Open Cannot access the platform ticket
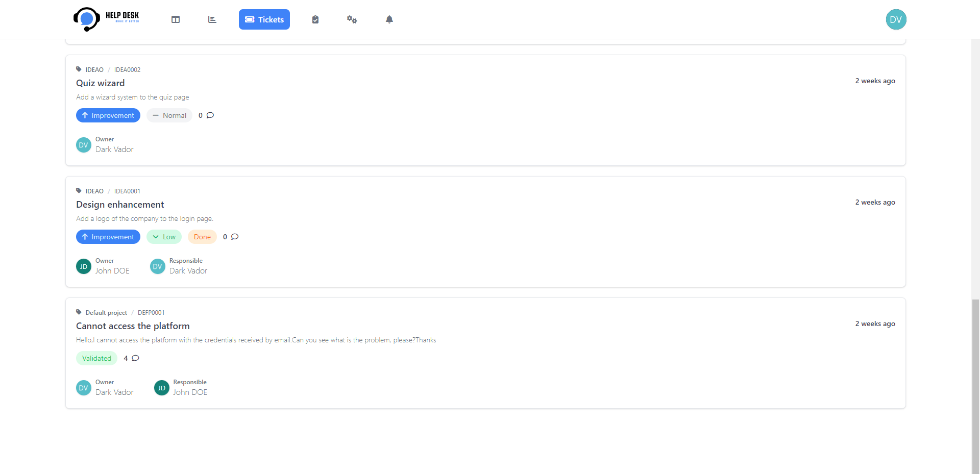The height and width of the screenshot is (474, 980). click(133, 326)
